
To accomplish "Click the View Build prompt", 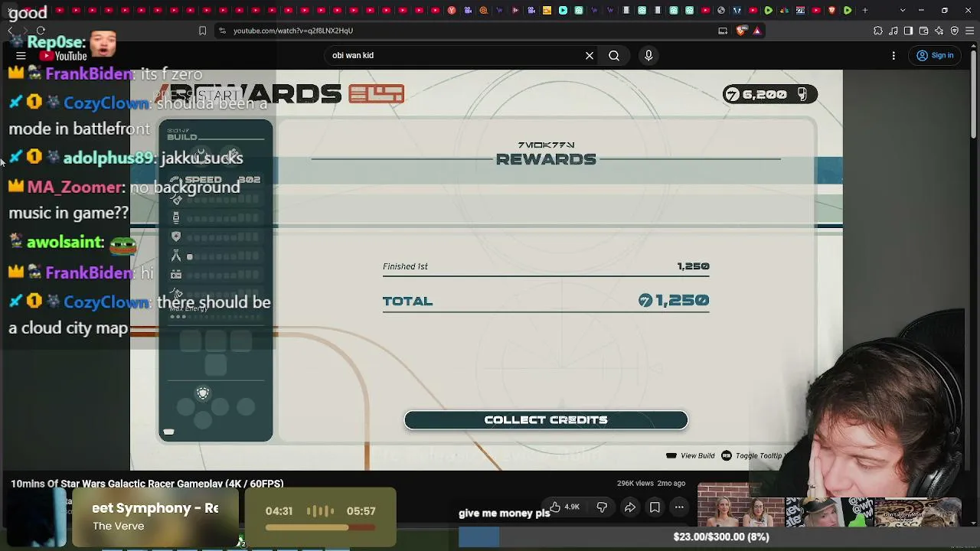I will coord(691,455).
